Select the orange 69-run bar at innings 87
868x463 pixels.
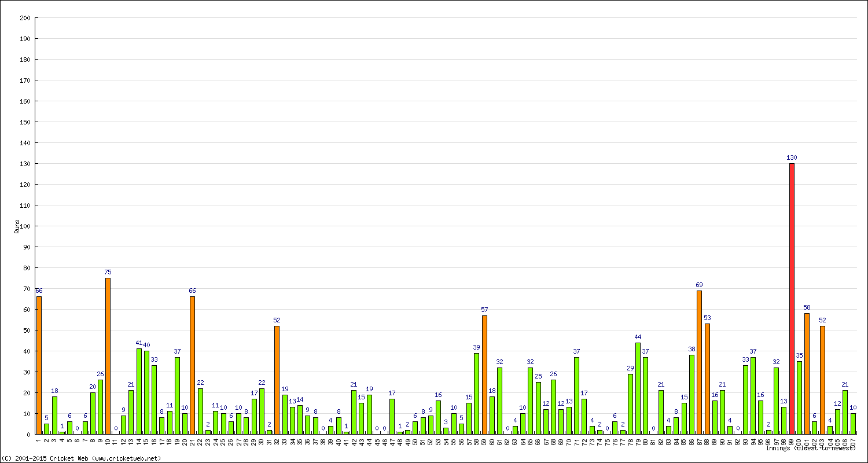[x=699, y=362]
